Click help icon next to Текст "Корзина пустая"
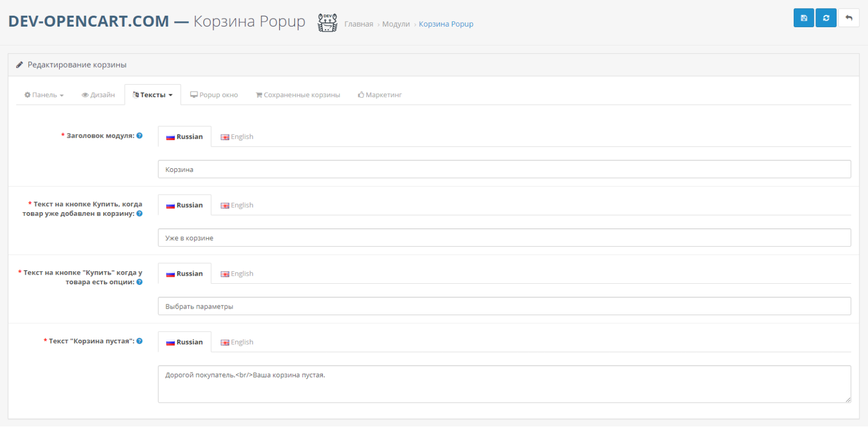The height and width of the screenshot is (427, 868). tap(139, 341)
